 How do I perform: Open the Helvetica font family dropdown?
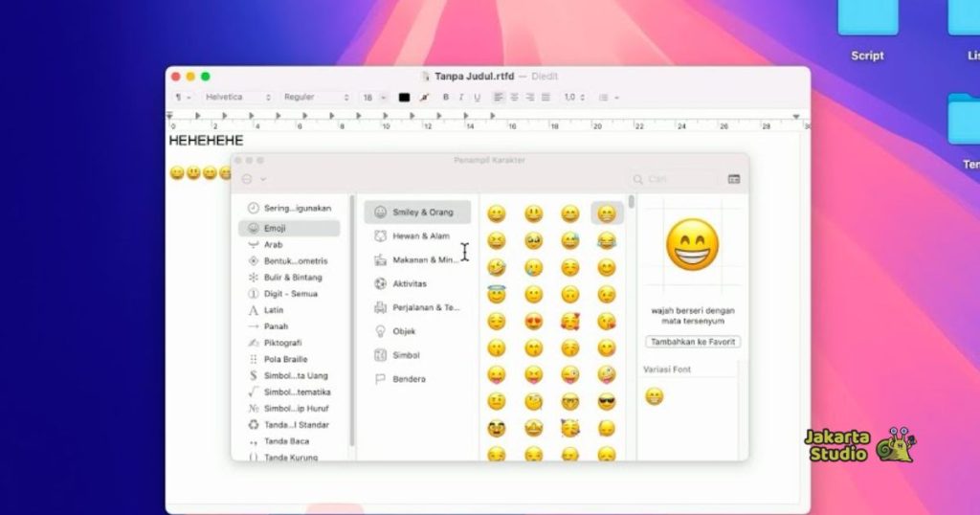coord(237,98)
